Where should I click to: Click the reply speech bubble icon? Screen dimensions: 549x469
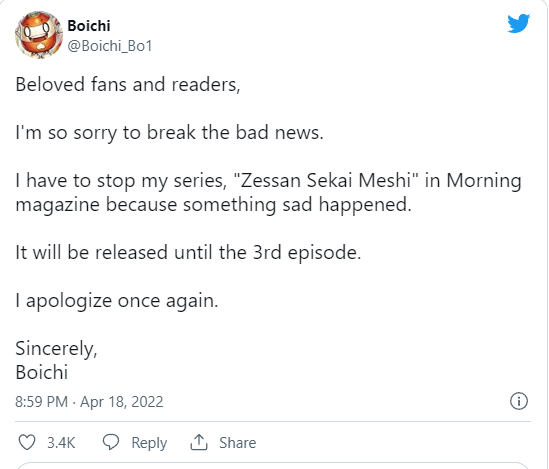point(111,442)
